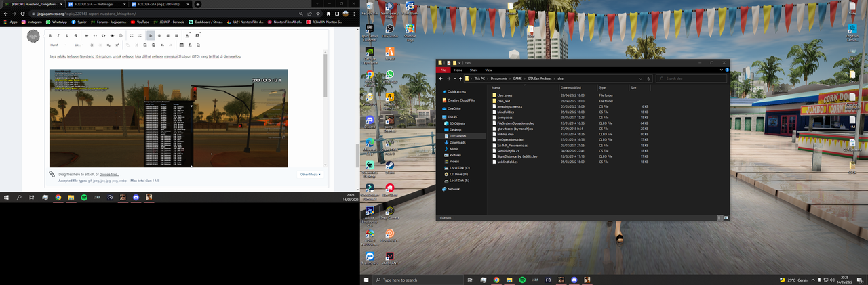Remove formatting in editor toolbar

coord(190,45)
